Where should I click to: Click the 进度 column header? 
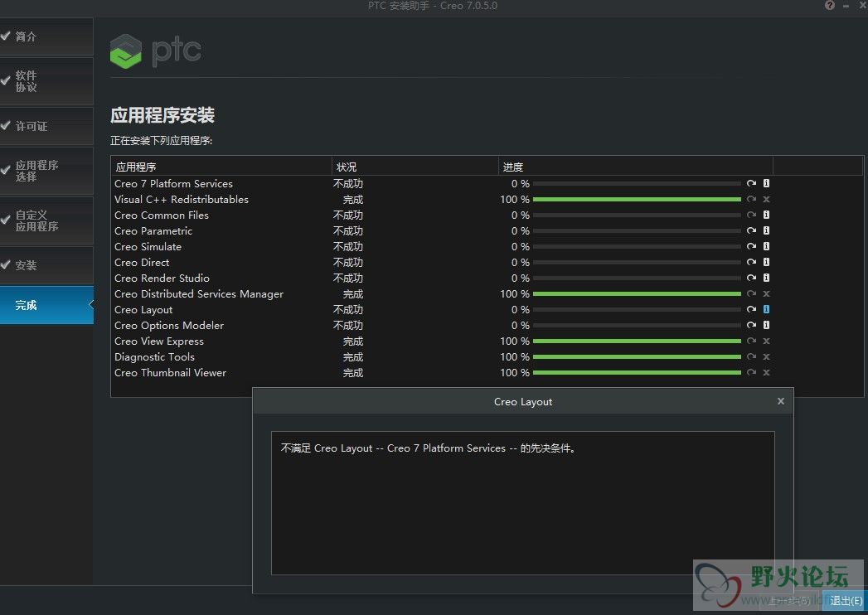[x=636, y=167]
